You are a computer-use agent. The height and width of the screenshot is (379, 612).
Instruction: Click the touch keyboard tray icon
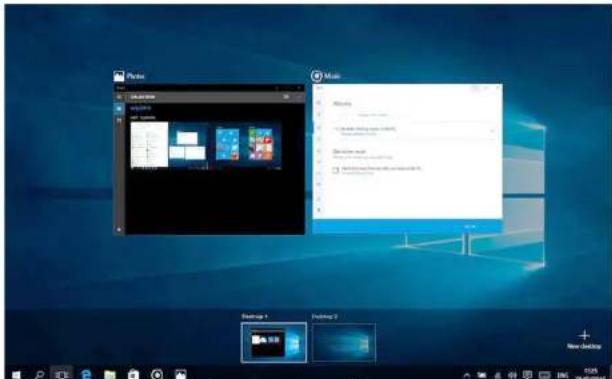(x=544, y=375)
